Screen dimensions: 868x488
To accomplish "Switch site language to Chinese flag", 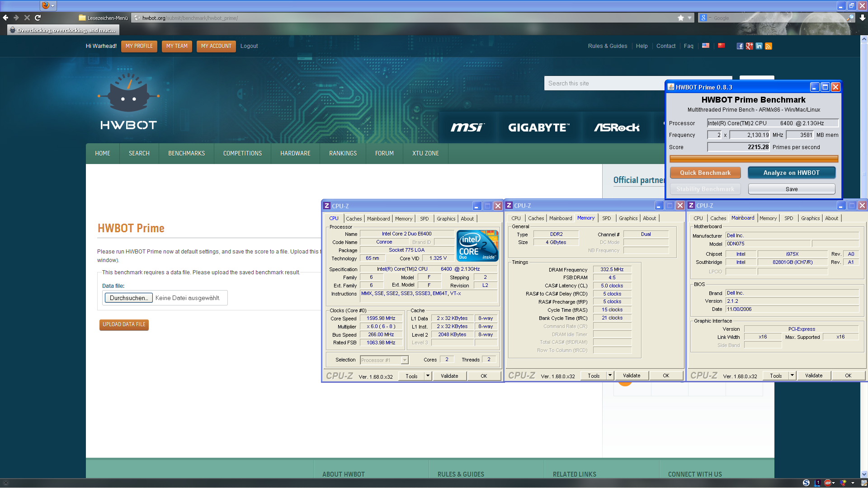I will (722, 46).
